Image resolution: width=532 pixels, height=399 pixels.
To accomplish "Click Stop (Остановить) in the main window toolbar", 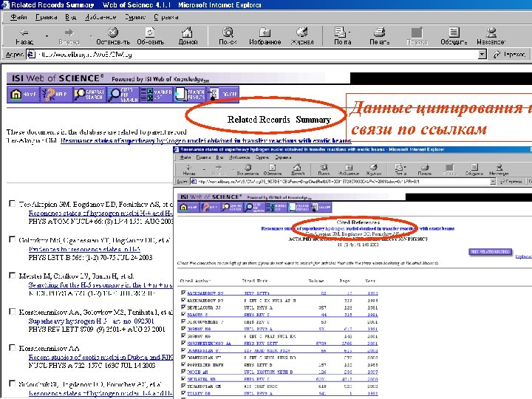I will pyautogui.click(x=113, y=36).
